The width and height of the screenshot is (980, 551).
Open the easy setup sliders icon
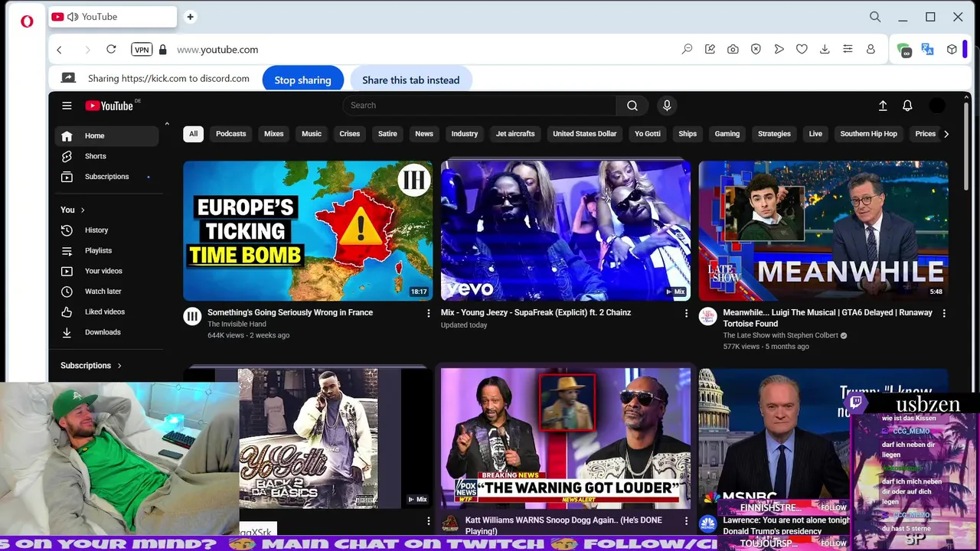(848, 49)
